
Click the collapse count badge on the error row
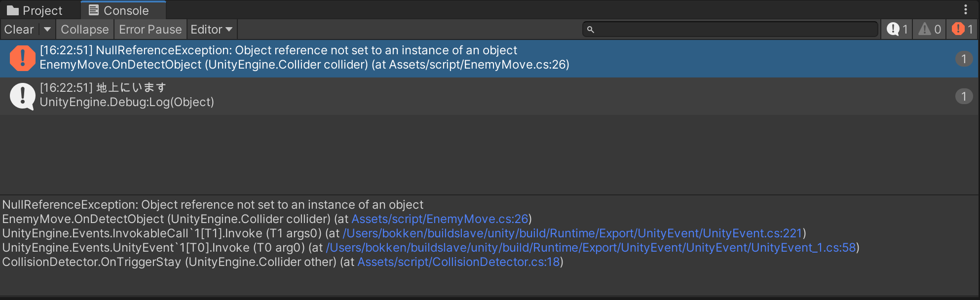click(963, 59)
